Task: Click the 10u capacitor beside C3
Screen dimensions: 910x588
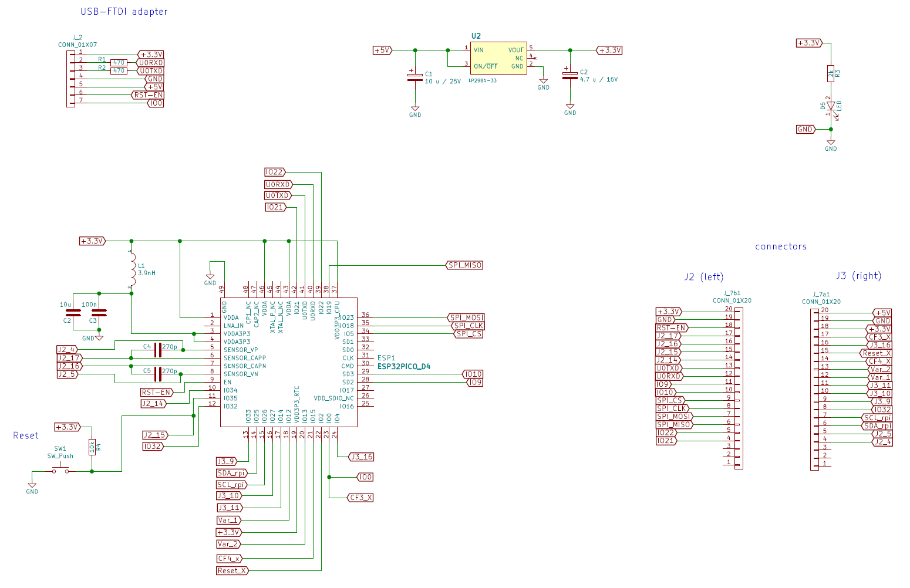Action: pyautogui.click(x=73, y=313)
